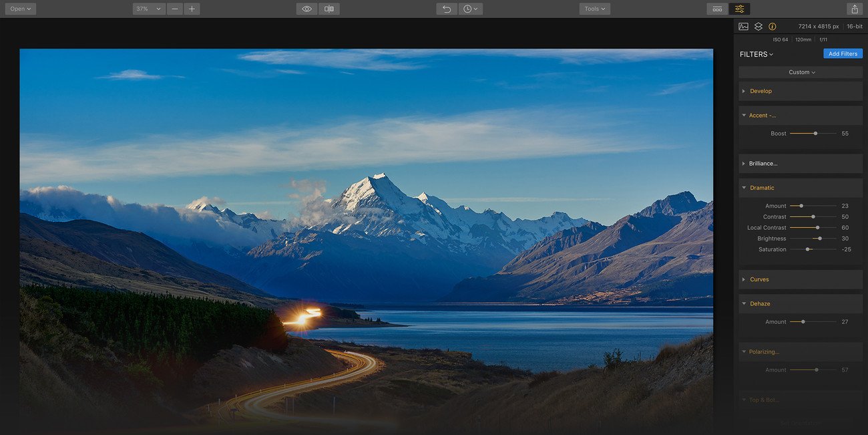Collapse the Dramatic filter section
This screenshot has height=435, width=868.
pyautogui.click(x=762, y=187)
